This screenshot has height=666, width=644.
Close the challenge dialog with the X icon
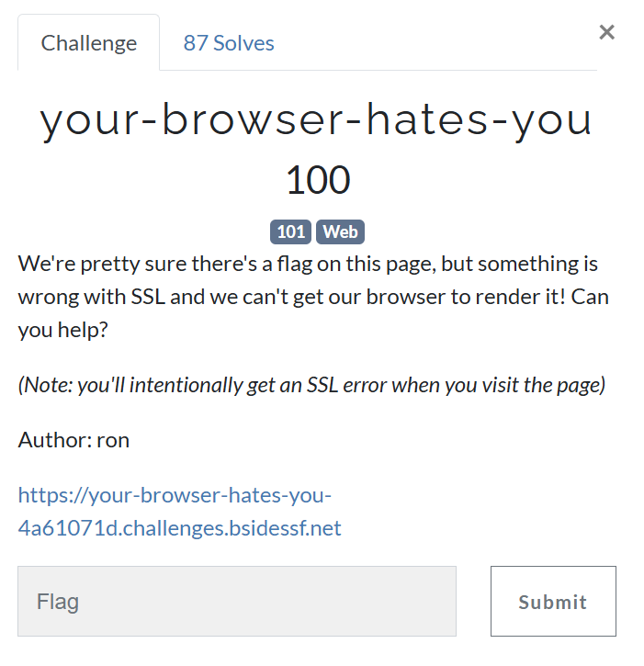606,32
